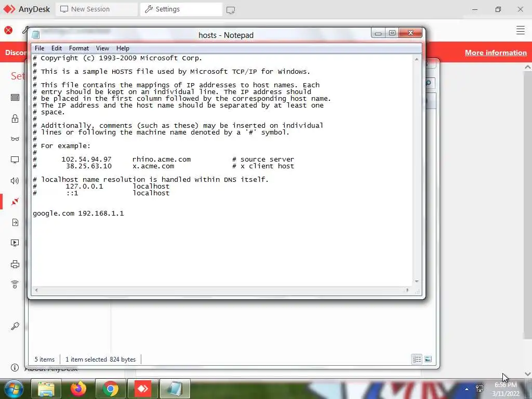Switch Explorer to details view icon
The width and height of the screenshot is (532, 399).
tap(417, 359)
